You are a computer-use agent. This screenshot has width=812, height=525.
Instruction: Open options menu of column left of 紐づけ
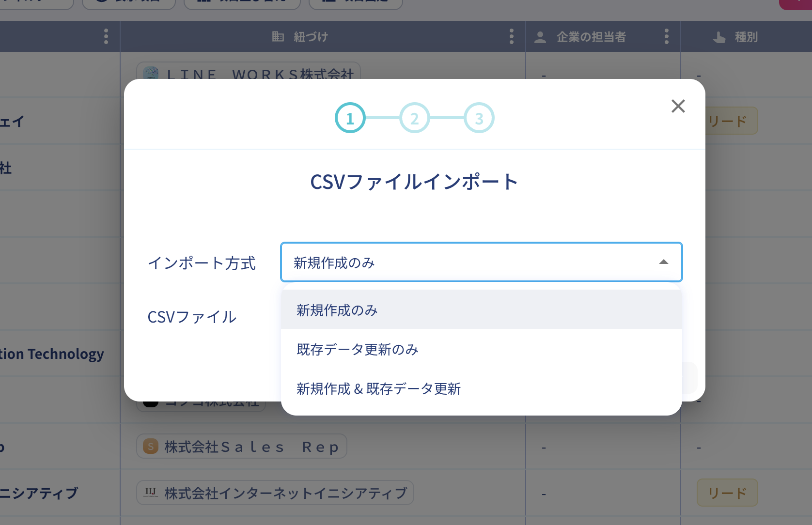coord(106,36)
